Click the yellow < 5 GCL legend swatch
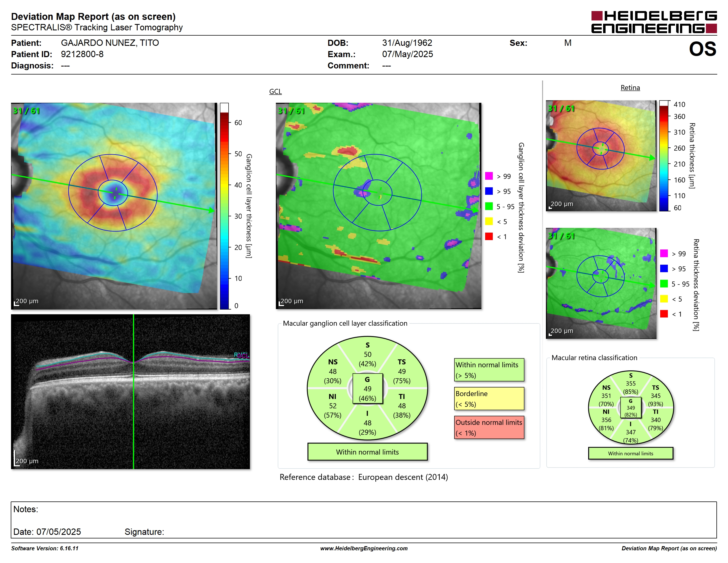The height and width of the screenshot is (563, 728). coord(489,221)
